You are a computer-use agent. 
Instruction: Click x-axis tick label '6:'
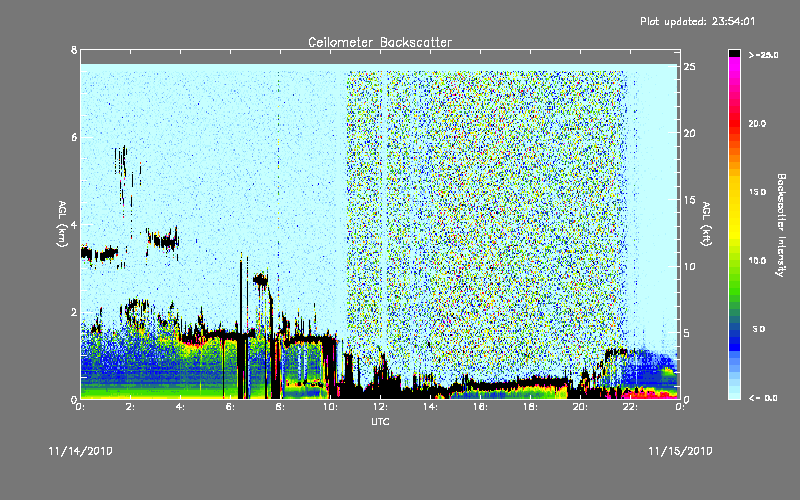pyautogui.click(x=230, y=407)
